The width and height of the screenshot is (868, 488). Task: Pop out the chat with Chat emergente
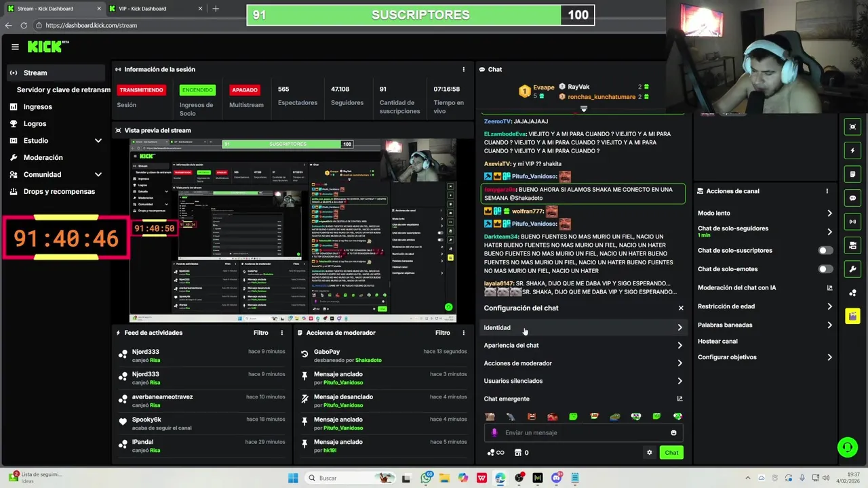(x=583, y=399)
